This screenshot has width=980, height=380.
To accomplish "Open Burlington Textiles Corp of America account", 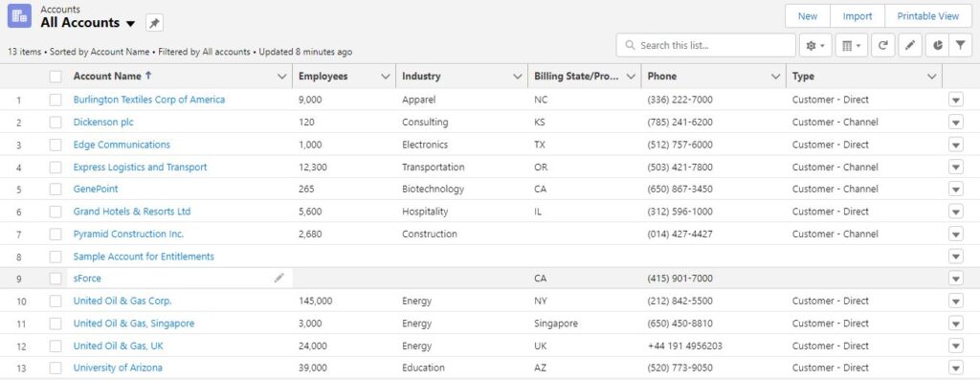I will click(148, 100).
